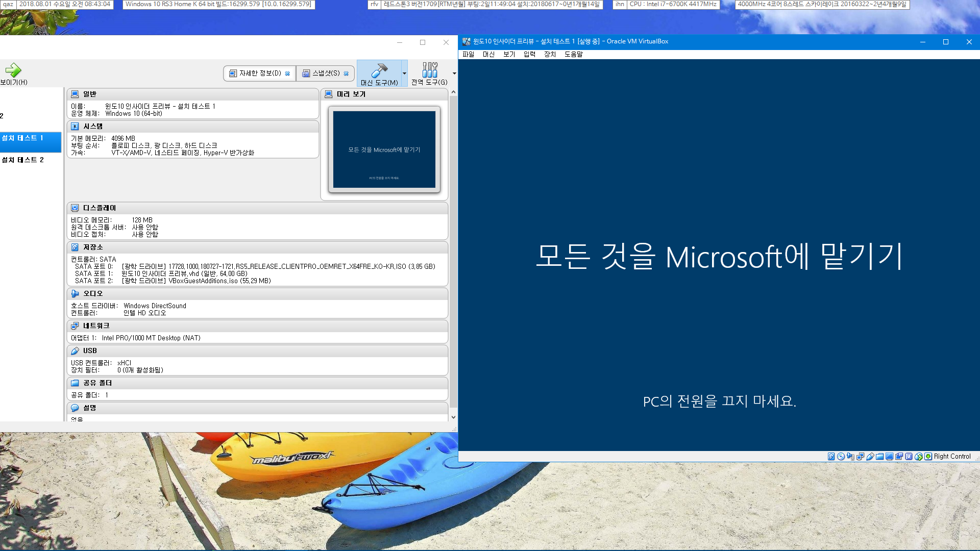Open the Display (디스플레이) header link

[x=100, y=208]
